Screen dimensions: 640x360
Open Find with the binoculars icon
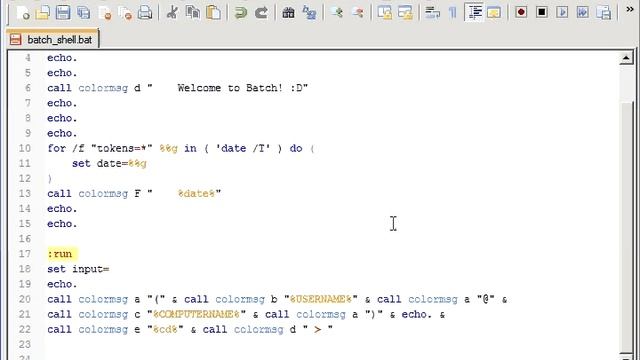click(x=288, y=13)
